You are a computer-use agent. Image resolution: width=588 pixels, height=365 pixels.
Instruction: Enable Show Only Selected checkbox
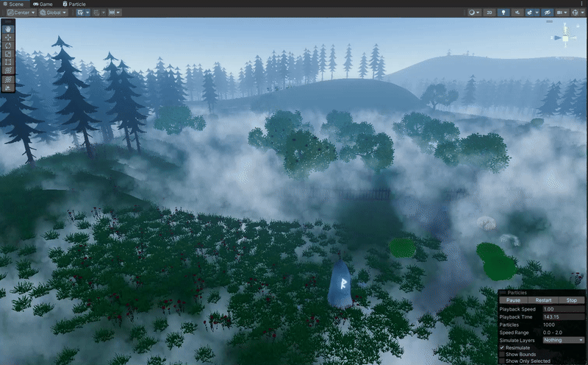(502, 361)
